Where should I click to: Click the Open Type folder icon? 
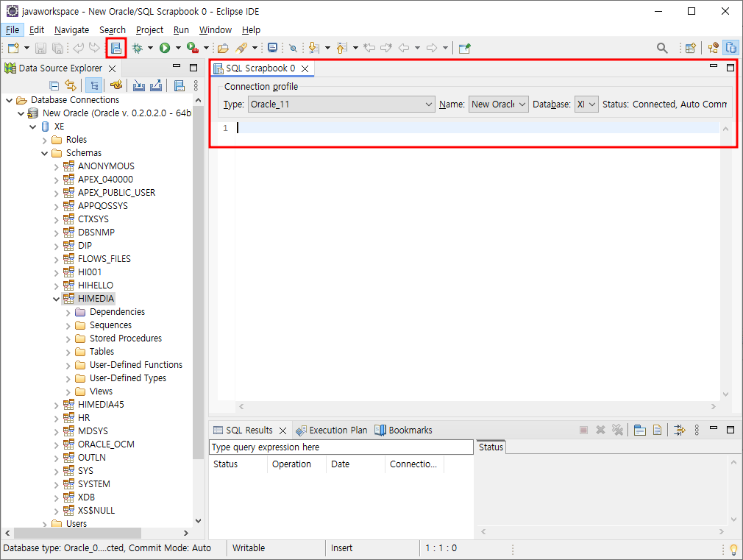pos(223,48)
